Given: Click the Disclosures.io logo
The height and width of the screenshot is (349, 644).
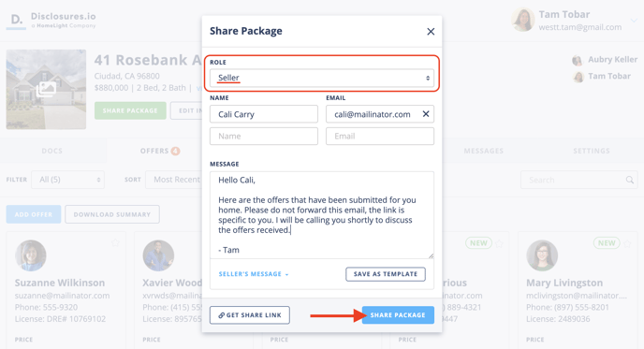Looking at the screenshot, I should [51, 20].
